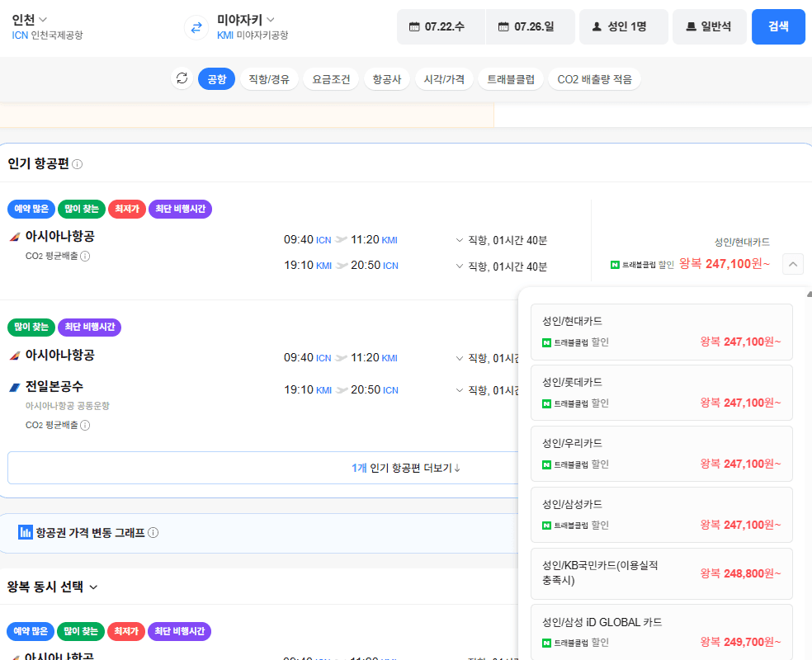This screenshot has height=660, width=812.
Task: Swap departure and arrival airports
Action: (196, 27)
